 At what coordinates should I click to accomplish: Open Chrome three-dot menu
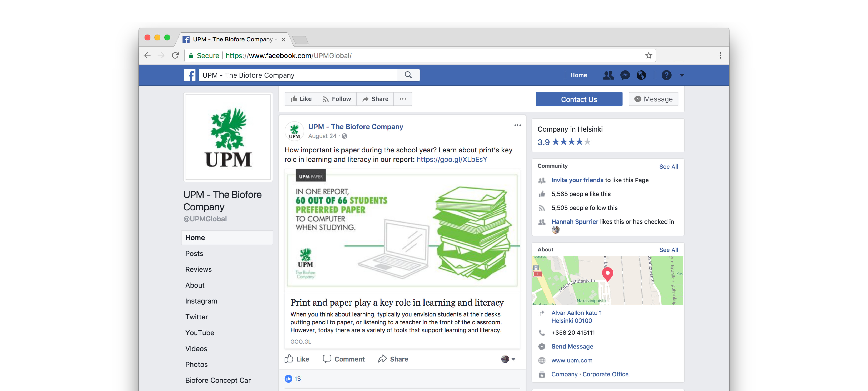pos(720,55)
